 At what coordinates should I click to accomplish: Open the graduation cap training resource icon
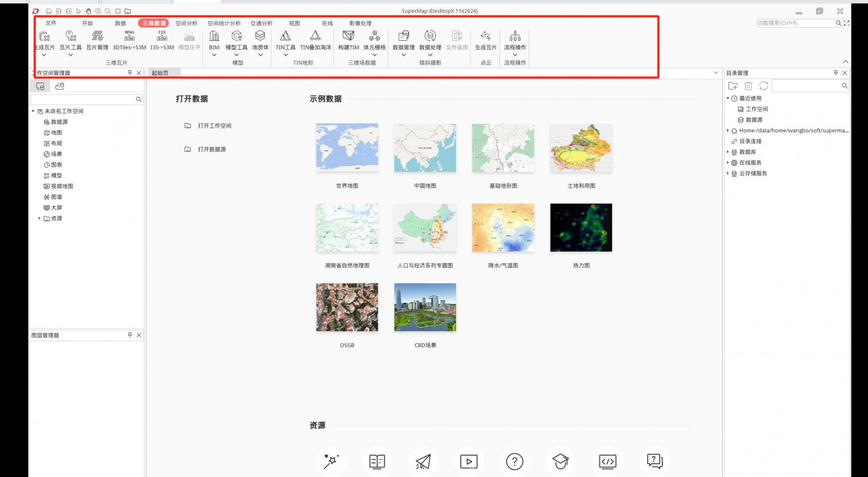[561, 461]
